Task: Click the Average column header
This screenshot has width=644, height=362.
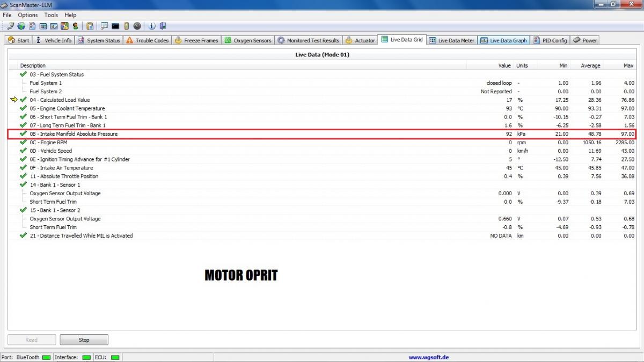Action: click(590, 65)
